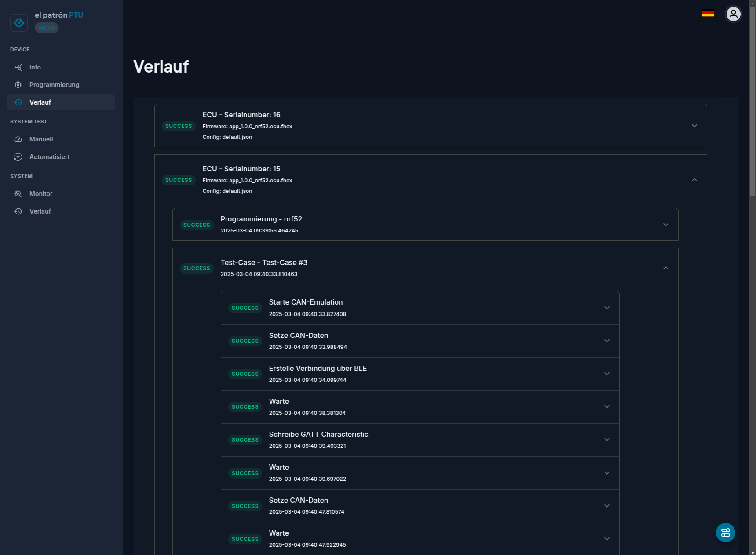Click the Programmierung chip icon

(18, 85)
